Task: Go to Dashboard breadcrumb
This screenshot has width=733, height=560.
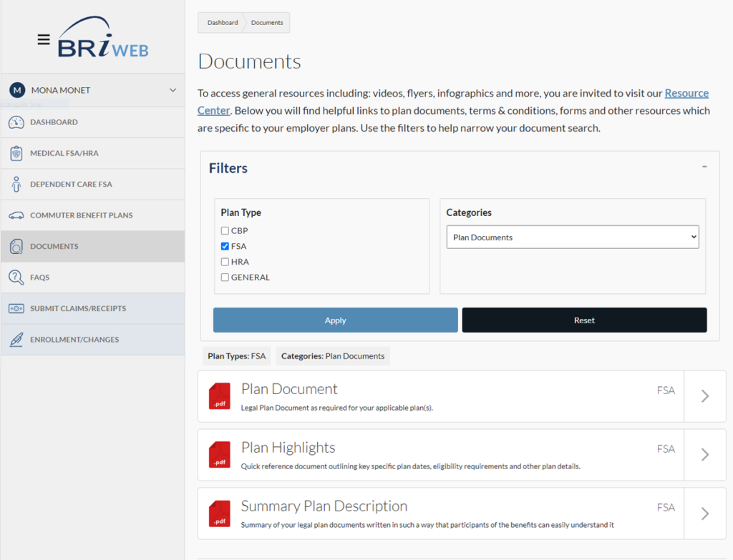Action: pyautogui.click(x=223, y=23)
